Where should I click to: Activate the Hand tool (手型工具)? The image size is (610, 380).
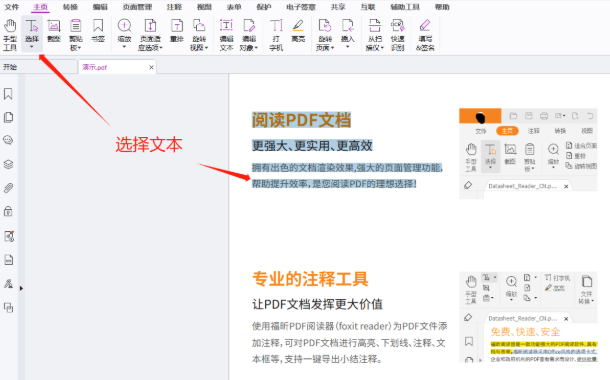click(x=10, y=34)
